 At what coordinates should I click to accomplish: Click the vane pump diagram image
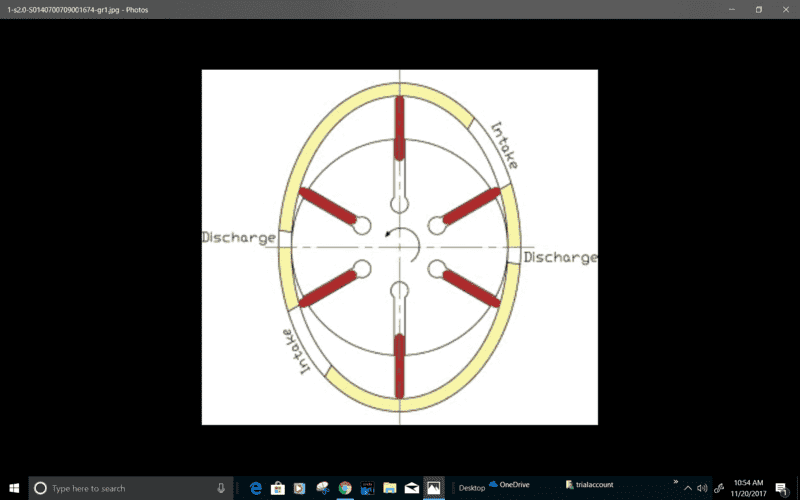point(399,247)
